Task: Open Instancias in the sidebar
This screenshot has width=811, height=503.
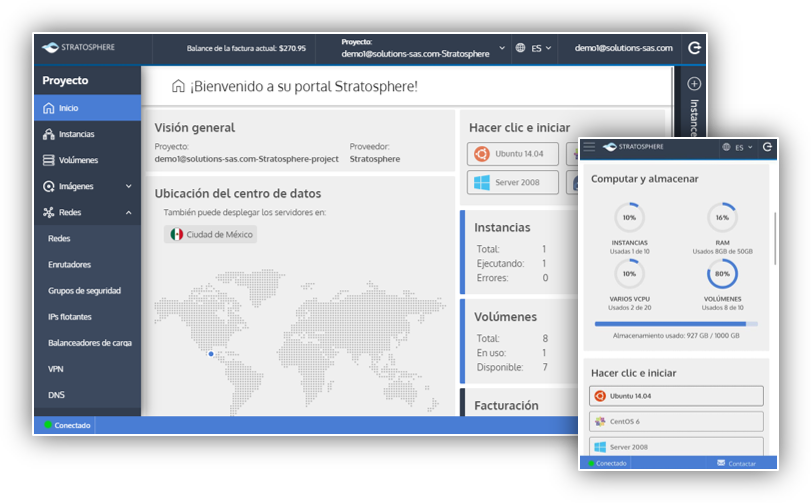Action: [x=87, y=134]
